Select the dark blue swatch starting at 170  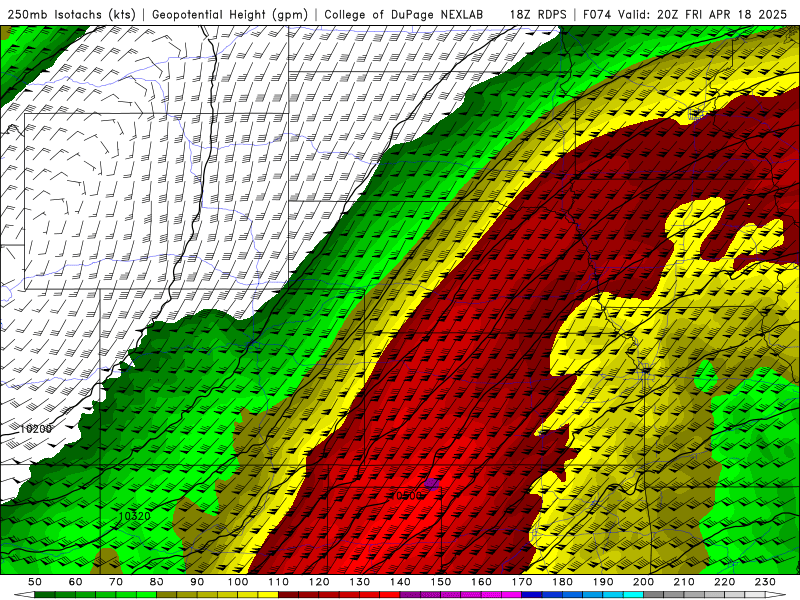point(532,594)
